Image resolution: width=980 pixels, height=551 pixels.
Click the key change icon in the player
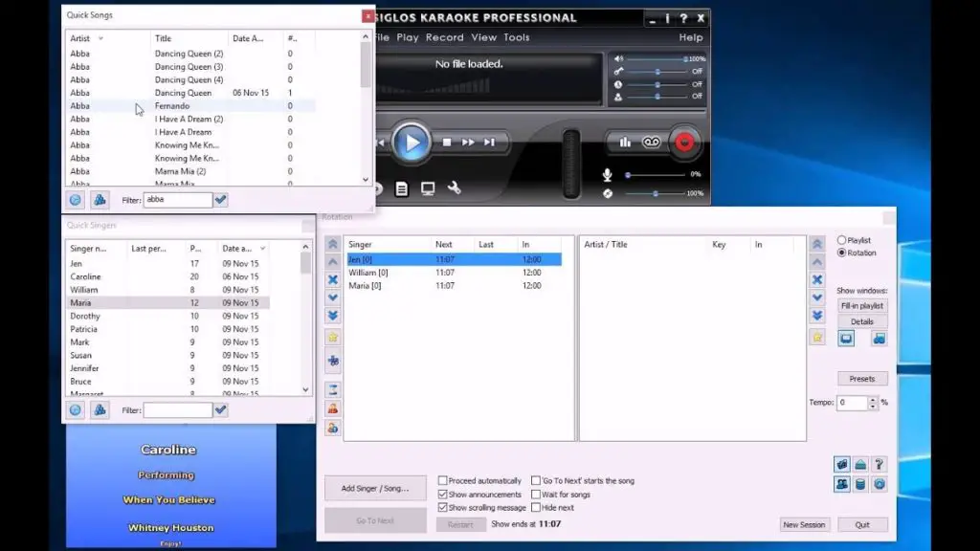(618, 71)
